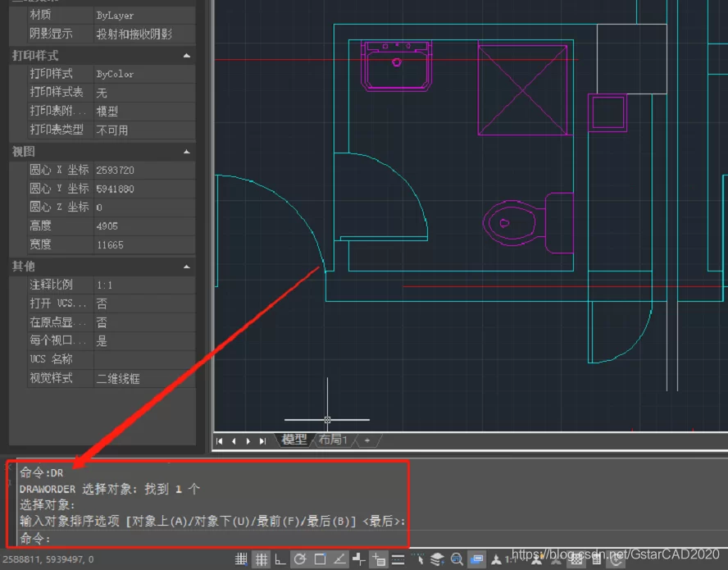Collapse the 视图 section
The image size is (728, 570).
(186, 153)
